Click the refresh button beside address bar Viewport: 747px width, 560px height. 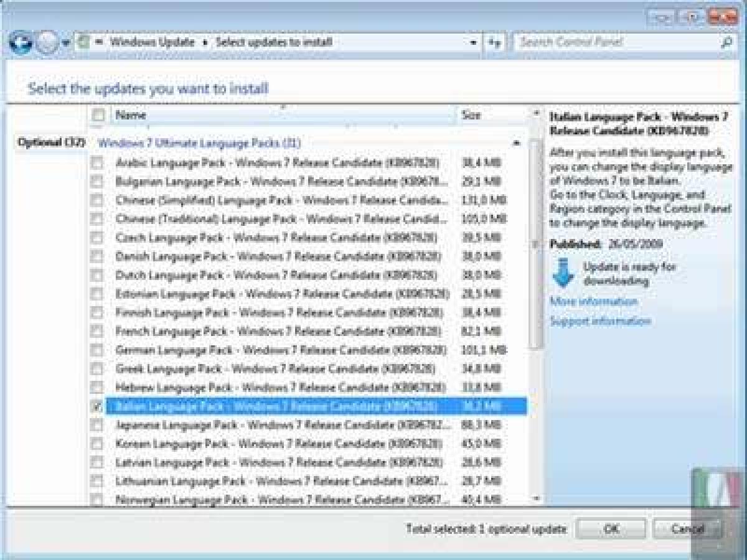(495, 43)
